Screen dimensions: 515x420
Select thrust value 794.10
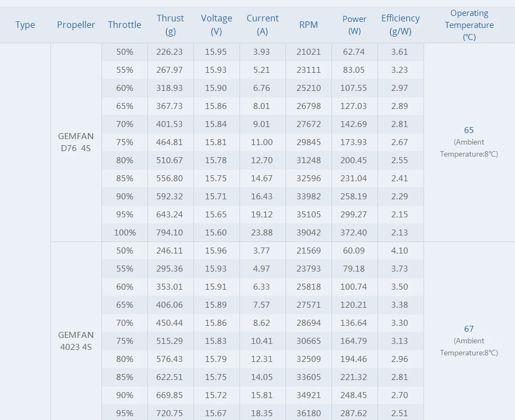tap(169, 233)
